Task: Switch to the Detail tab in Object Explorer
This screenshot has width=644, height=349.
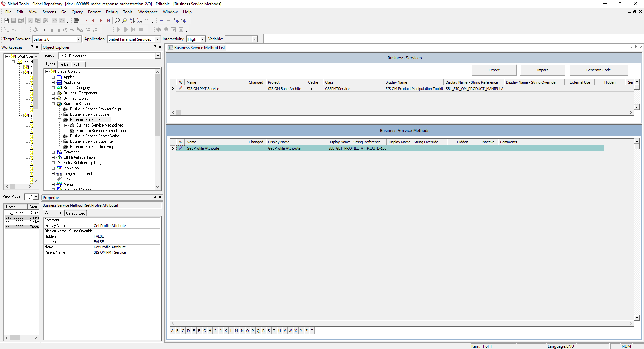Action: coord(64,65)
